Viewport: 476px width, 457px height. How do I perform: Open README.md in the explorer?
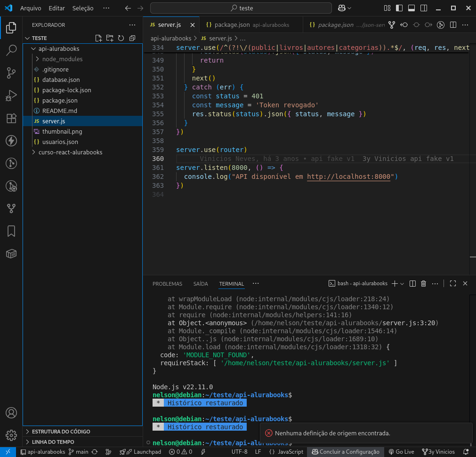82,111
